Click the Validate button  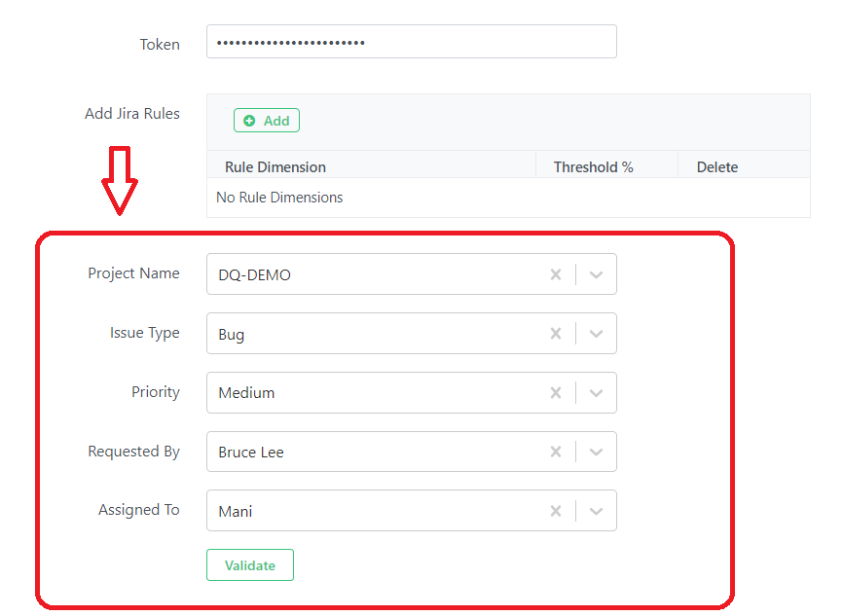250,565
